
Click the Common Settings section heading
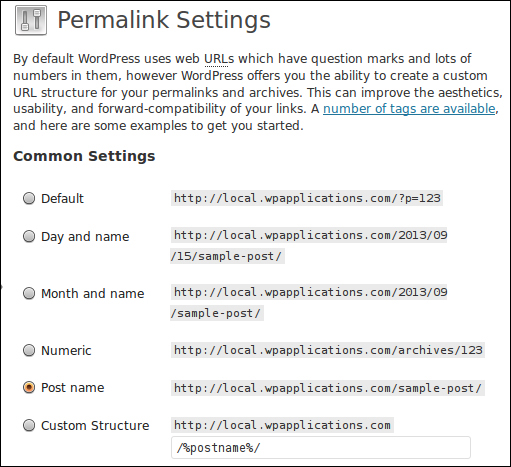pyautogui.click(x=84, y=156)
